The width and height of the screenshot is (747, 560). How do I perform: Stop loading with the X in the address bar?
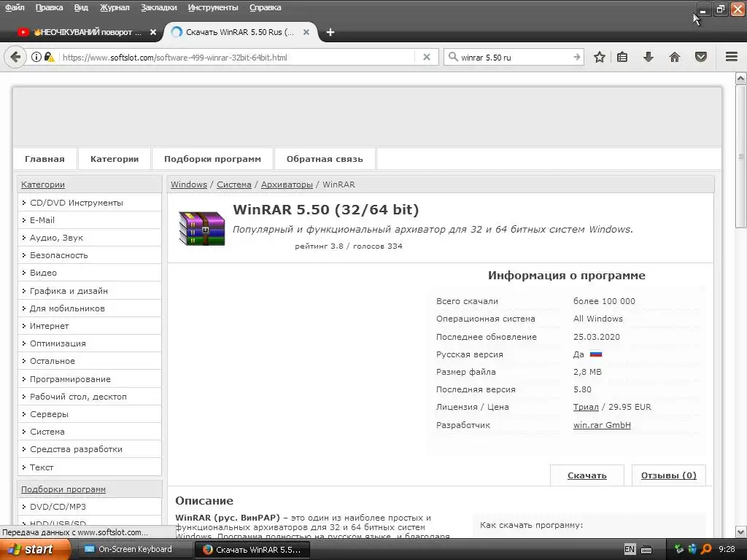[x=426, y=57]
